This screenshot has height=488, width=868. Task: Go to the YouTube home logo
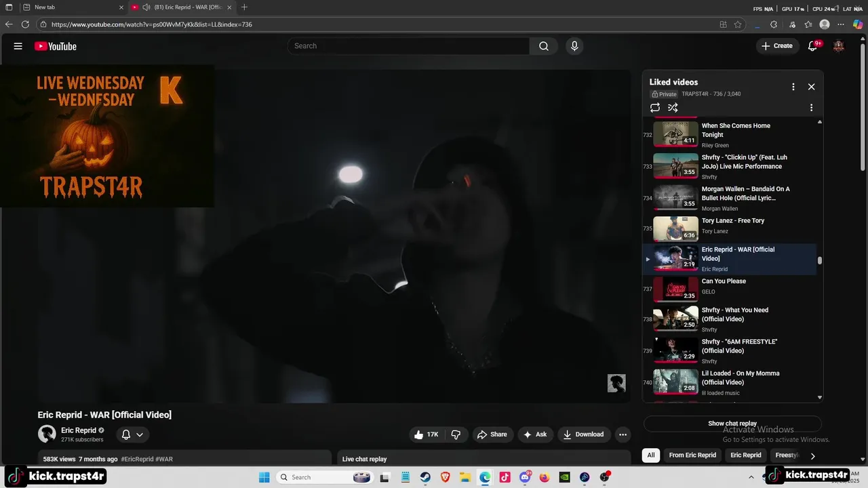pyautogui.click(x=56, y=46)
